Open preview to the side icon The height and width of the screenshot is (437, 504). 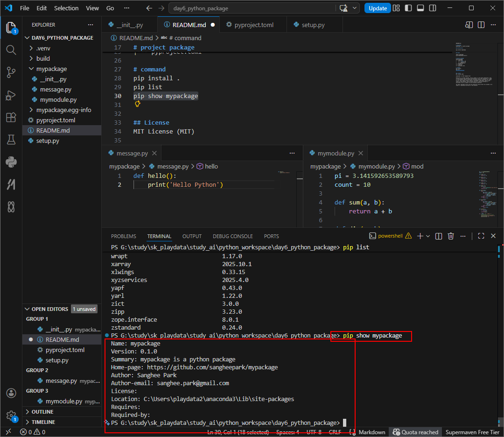[469, 25]
